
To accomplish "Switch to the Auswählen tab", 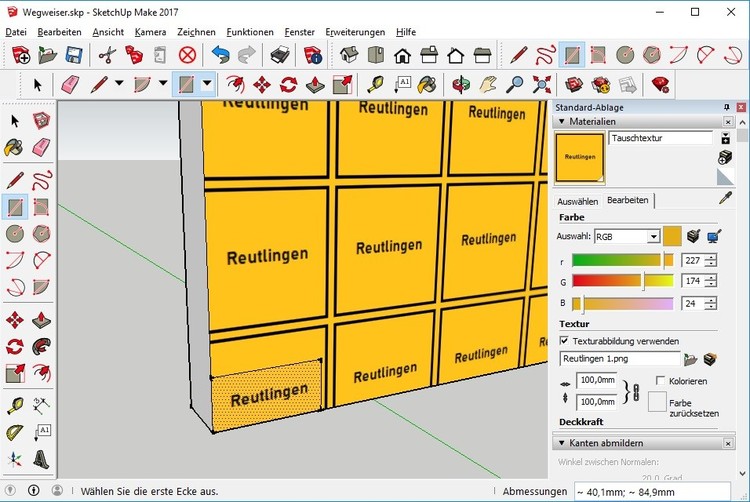I will click(577, 201).
